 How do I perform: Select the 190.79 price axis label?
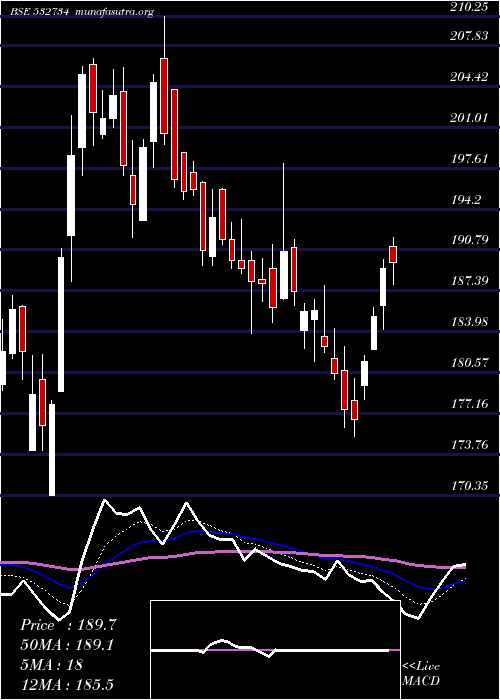tap(468, 240)
